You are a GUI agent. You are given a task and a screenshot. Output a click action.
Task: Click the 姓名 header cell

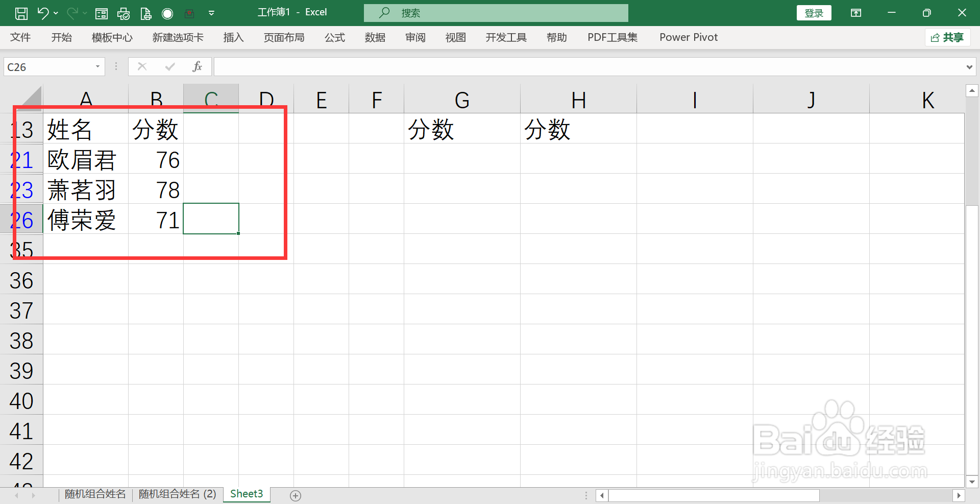pos(86,129)
